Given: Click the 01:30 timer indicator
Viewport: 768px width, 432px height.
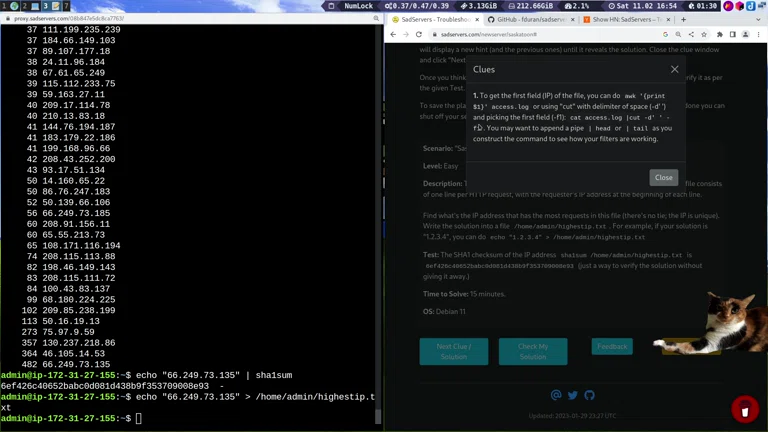Looking at the screenshot, I should 702,6.
